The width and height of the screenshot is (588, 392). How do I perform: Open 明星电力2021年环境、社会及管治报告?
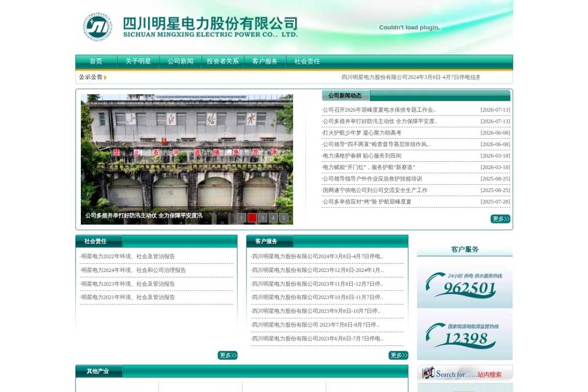click(x=127, y=297)
